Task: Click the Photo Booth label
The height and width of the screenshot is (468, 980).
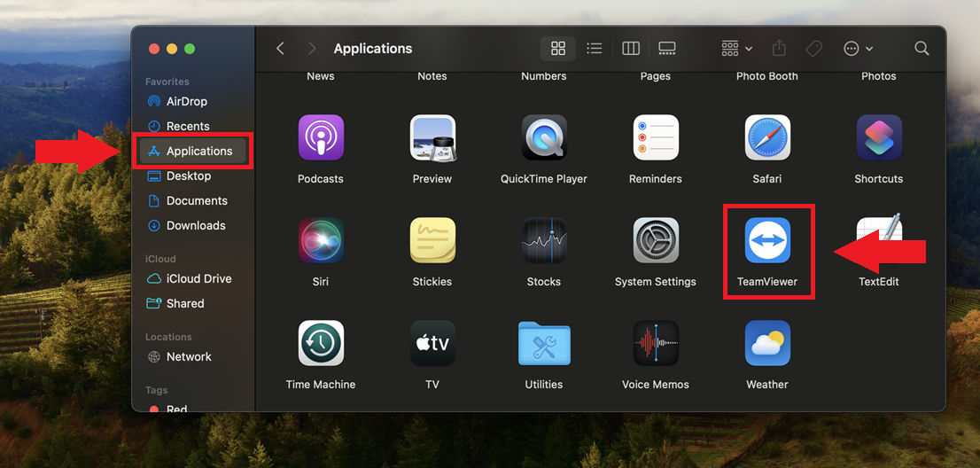Action: 767,76
